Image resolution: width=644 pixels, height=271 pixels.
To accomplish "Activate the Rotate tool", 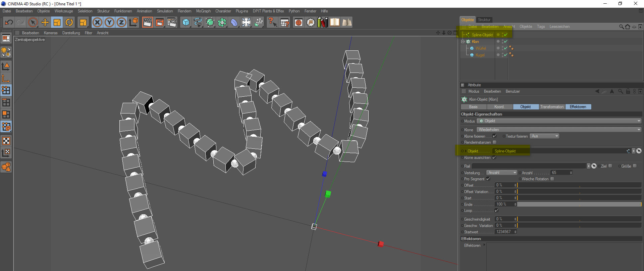I will point(69,22).
